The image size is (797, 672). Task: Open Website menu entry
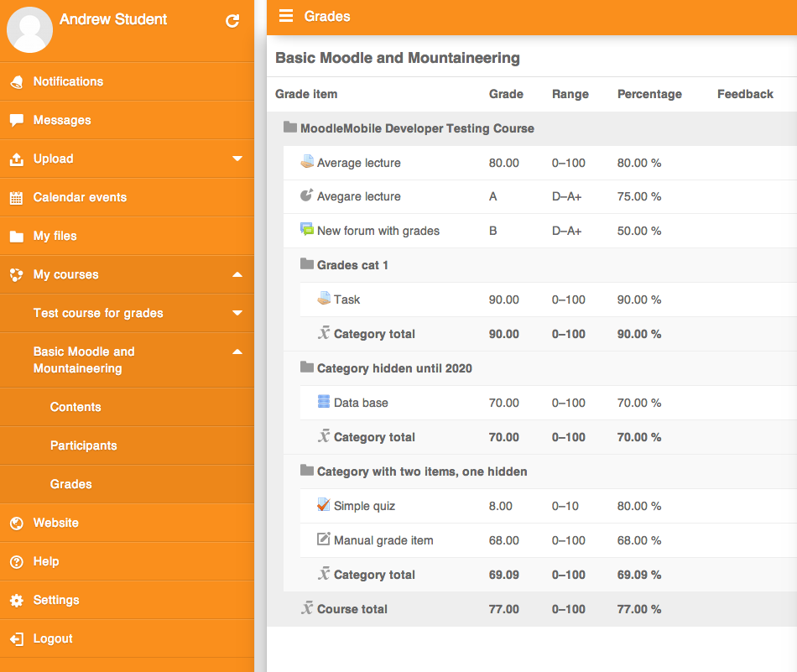pyautogui.click(x=127, y=523)
